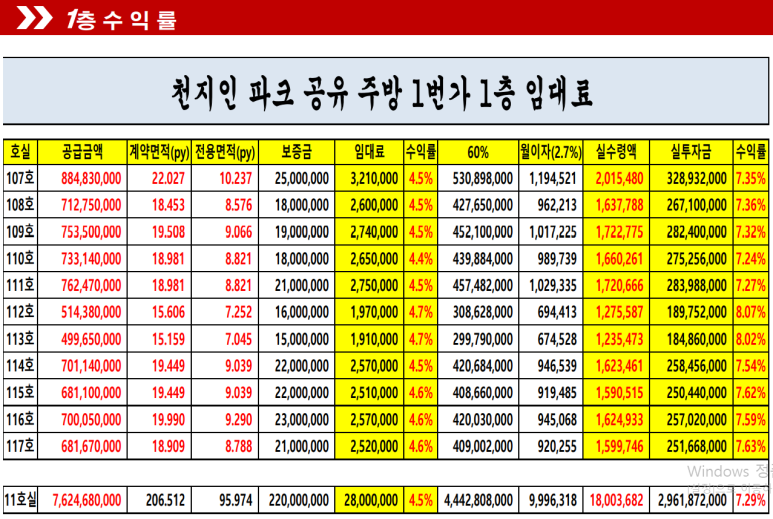Select the '실수령액' column header
Viewport: 773px width, 519px height.
[616, 152]
